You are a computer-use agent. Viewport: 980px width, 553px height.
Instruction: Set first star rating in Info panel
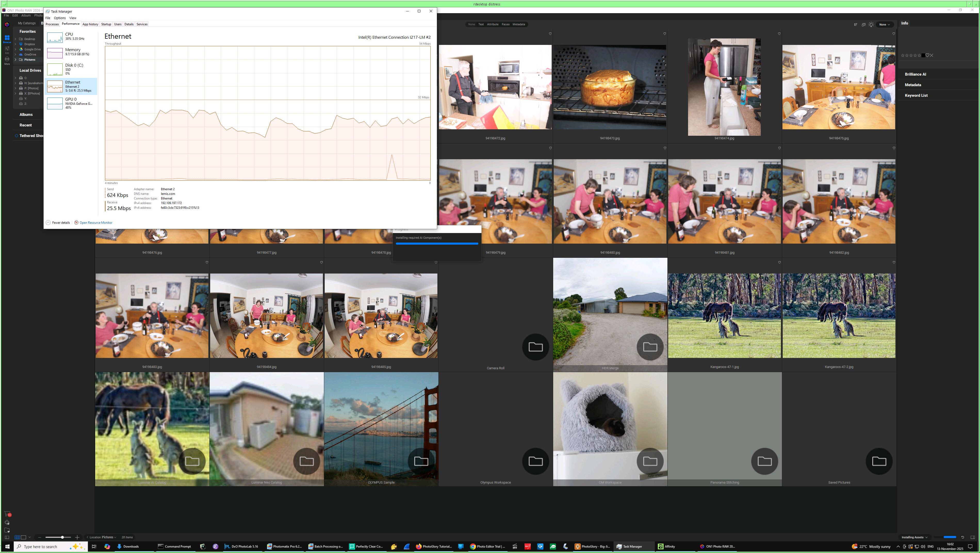[903, 55]
